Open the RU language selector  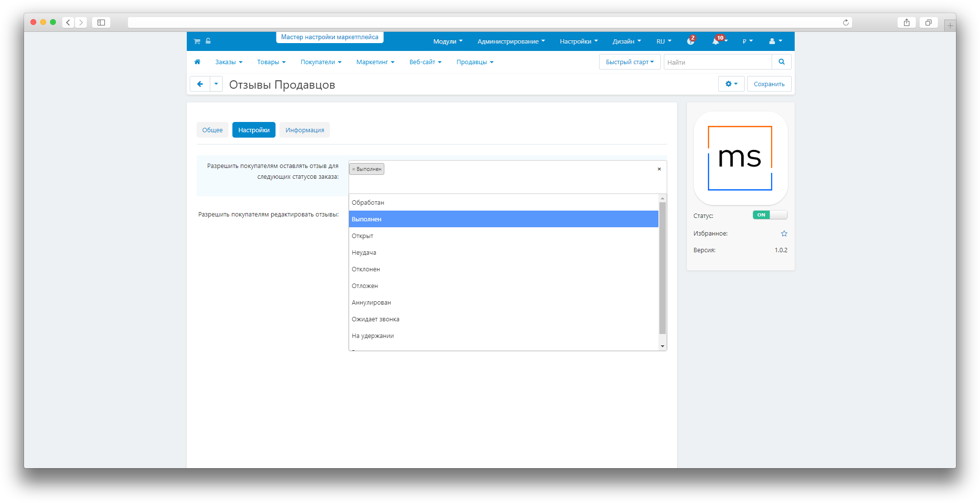[664, 41]
